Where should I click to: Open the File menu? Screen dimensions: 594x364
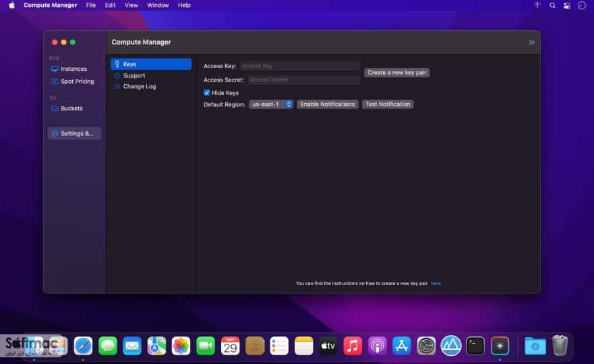pos(90,5)
